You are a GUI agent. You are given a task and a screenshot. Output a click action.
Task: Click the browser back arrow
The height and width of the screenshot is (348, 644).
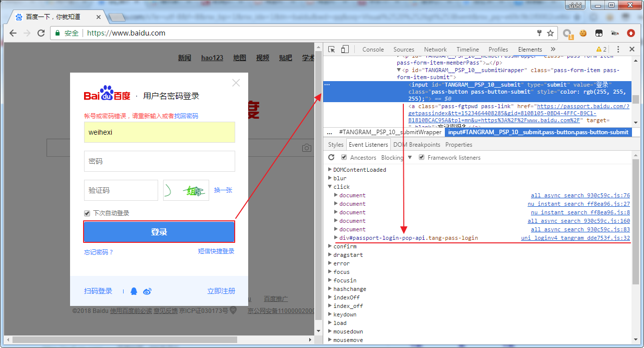tap(13, 33)
